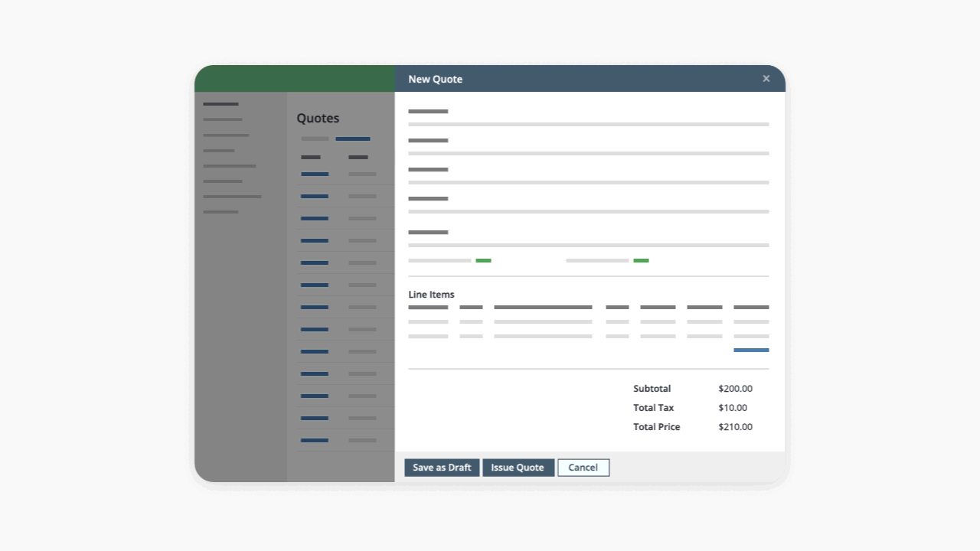The height and width of the screenshot is (551, 980).
Task: Click the Line Items heading
Action: point(431,295)
